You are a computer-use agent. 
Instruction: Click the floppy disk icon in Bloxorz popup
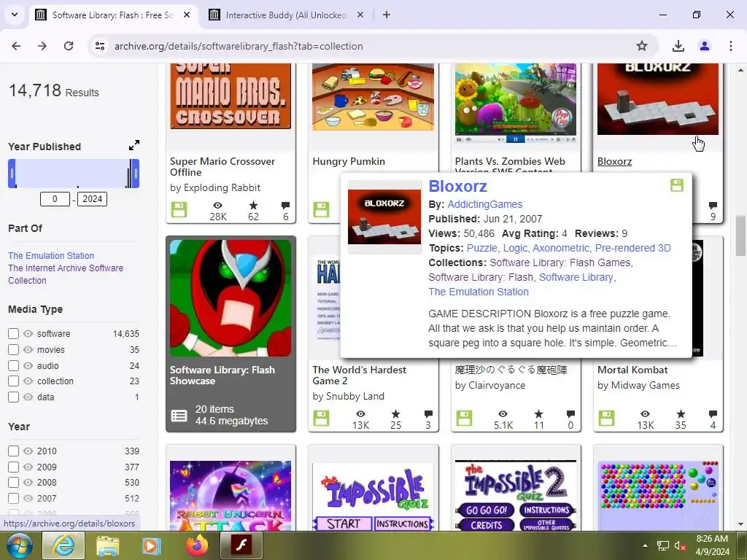(677, 185)
